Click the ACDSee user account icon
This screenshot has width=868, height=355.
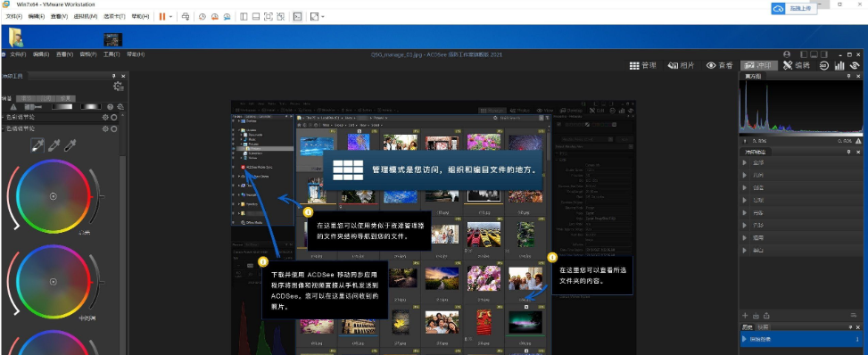pyautogui.click(x=787, y=54)
